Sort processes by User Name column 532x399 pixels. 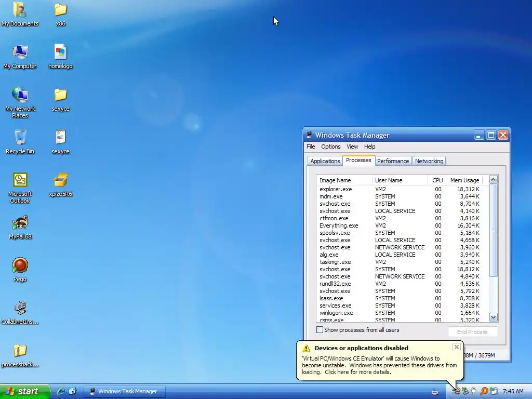400,180
